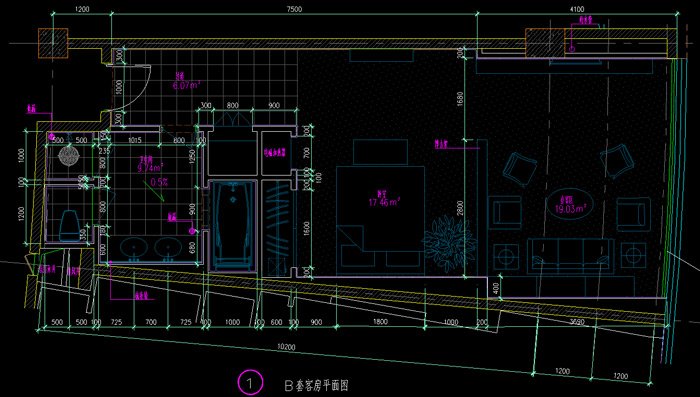Click the bathtub symbol

[233, 225]
